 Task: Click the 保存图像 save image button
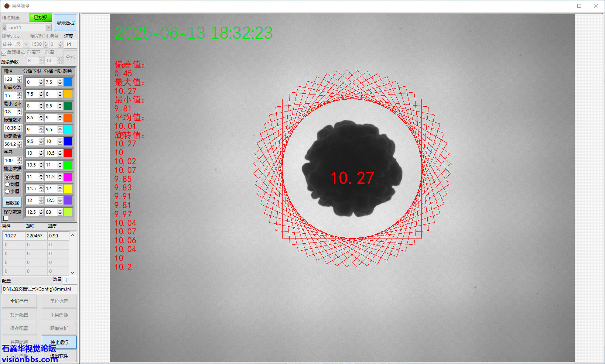point(19,356)
